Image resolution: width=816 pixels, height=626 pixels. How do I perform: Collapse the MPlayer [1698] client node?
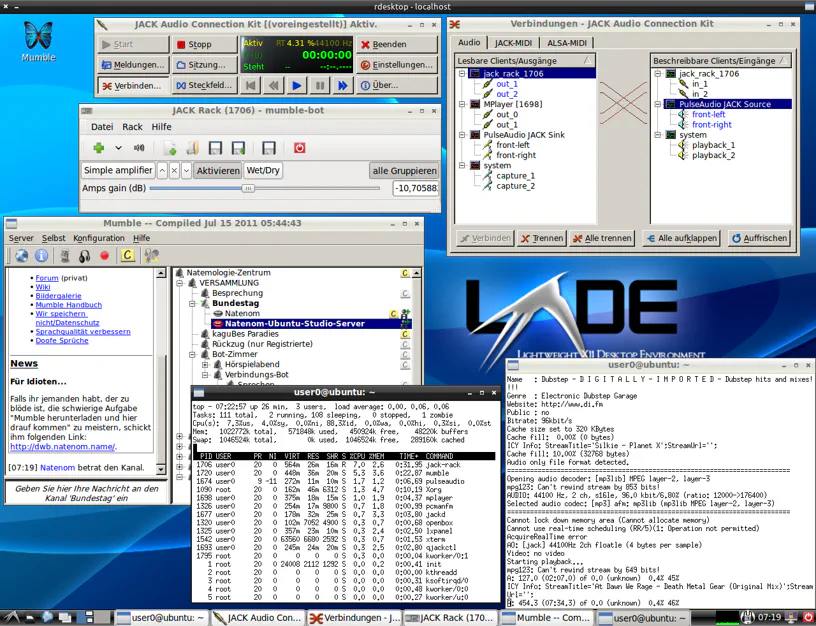(462, 104)
